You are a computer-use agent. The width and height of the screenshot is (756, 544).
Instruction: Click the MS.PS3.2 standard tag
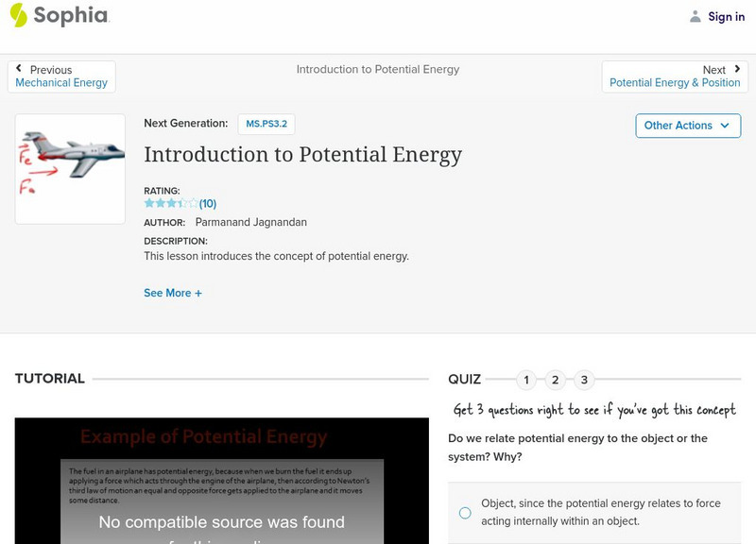266,124
